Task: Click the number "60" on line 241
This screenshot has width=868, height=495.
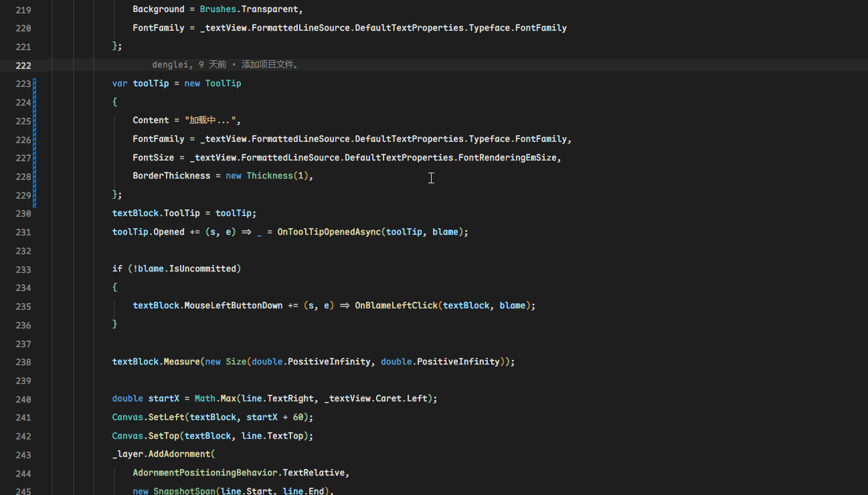Action: [x=298, y=417]
